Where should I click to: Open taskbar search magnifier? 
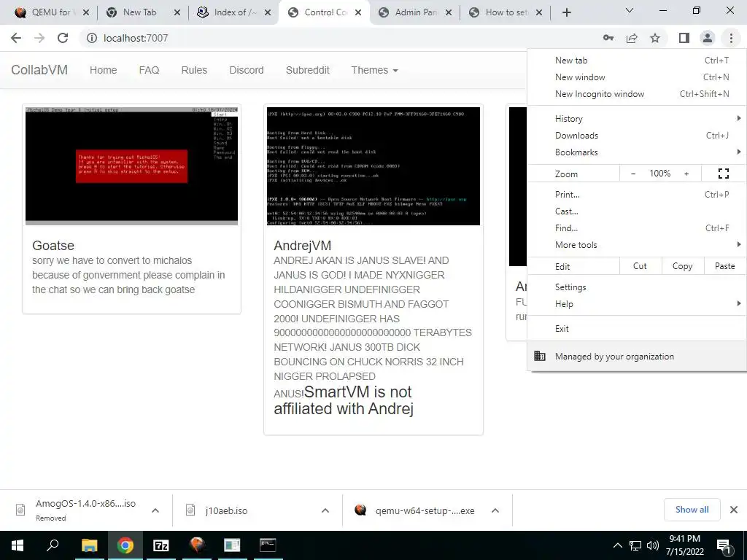[53, 545]
